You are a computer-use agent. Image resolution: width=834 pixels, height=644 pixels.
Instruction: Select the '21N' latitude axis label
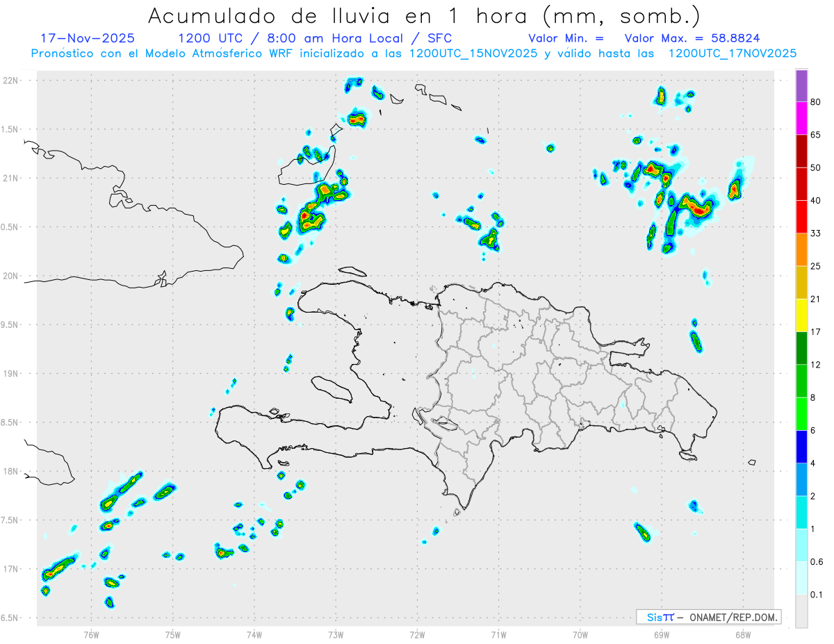point(11,179)
